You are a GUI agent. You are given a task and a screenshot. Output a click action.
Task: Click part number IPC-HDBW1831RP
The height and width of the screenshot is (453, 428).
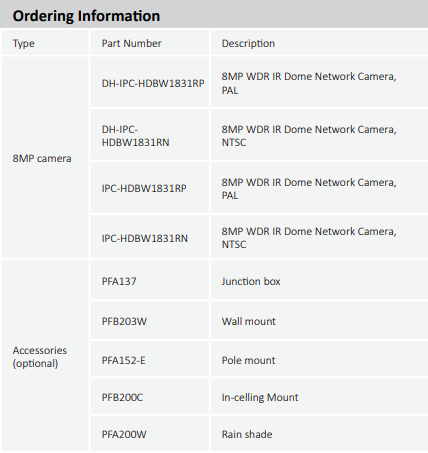144,188
